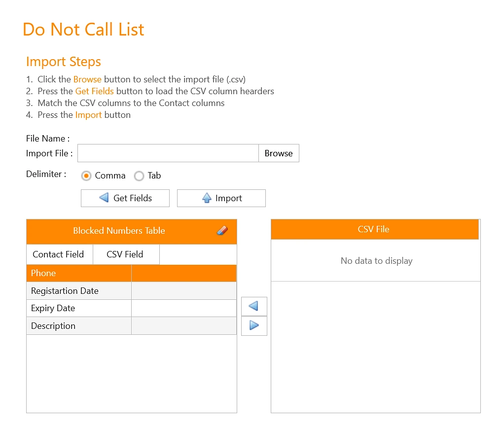The width and height of the screenshot is (504, 427).
Task: Click the CSV Field column header
Action: click(126, 254)
